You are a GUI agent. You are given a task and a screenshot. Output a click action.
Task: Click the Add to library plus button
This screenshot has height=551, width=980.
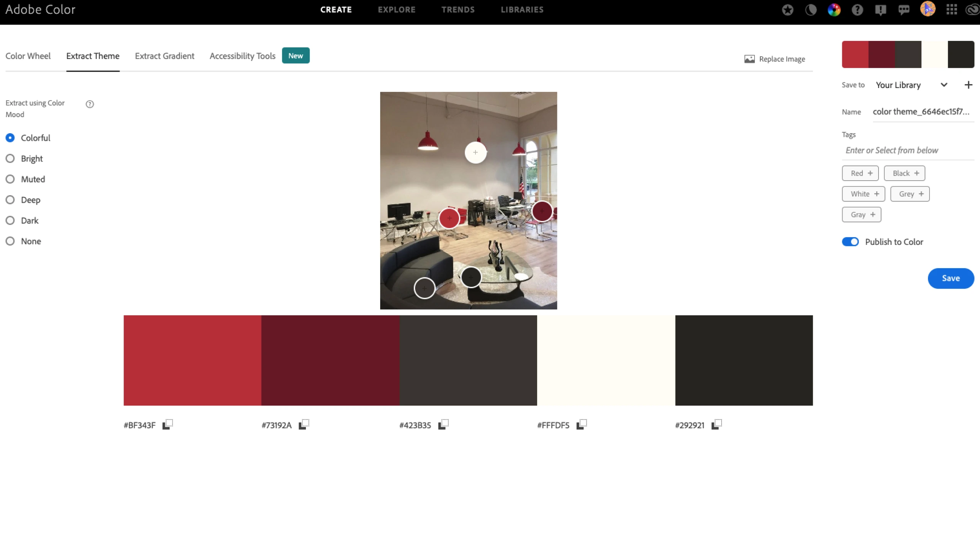pos(968,84)
